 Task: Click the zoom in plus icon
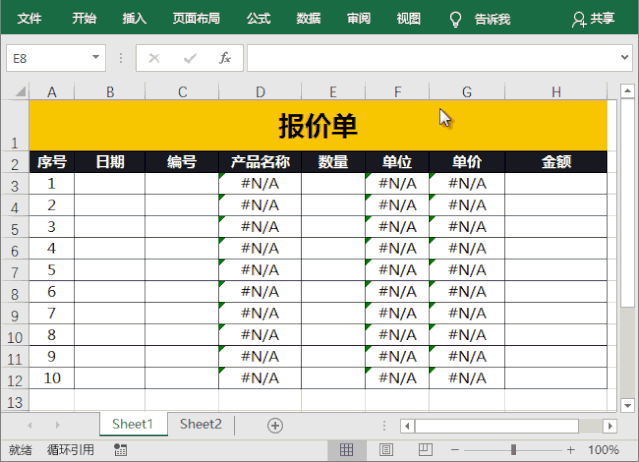[x=571, y=450]
